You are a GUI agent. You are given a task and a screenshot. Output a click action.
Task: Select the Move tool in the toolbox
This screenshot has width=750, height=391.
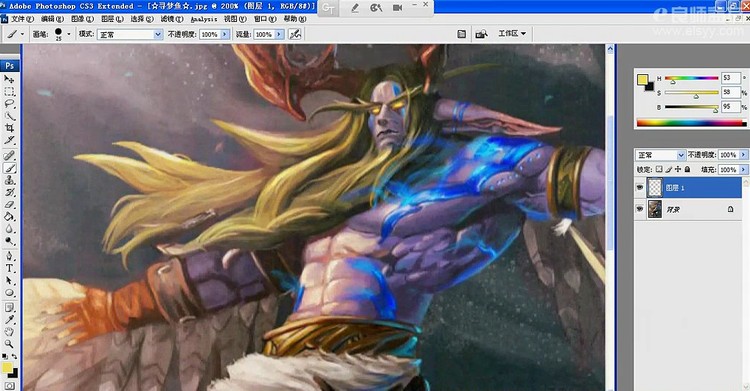[x=9, y=79]
